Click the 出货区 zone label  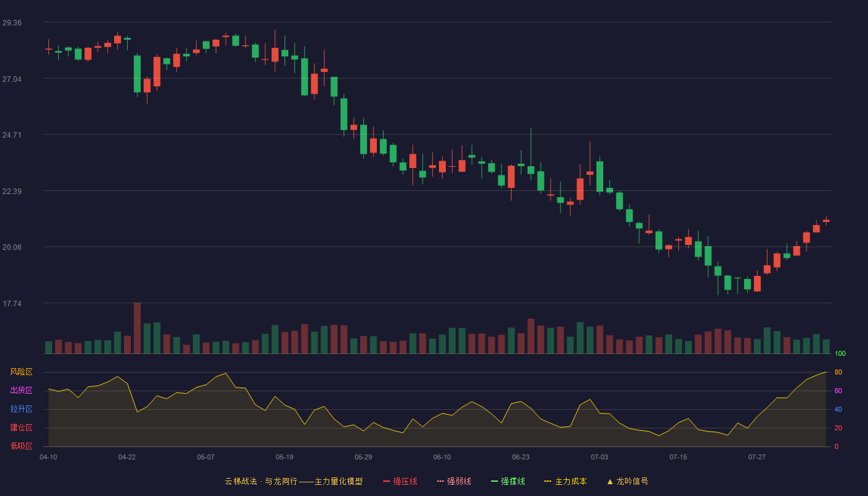point(21,391)
